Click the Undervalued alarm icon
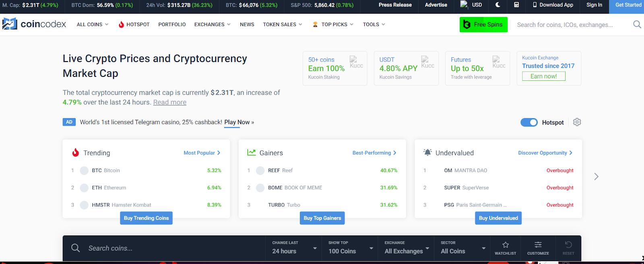The height and width of the screenshot is (264, 644). click(x=427, y=152)
